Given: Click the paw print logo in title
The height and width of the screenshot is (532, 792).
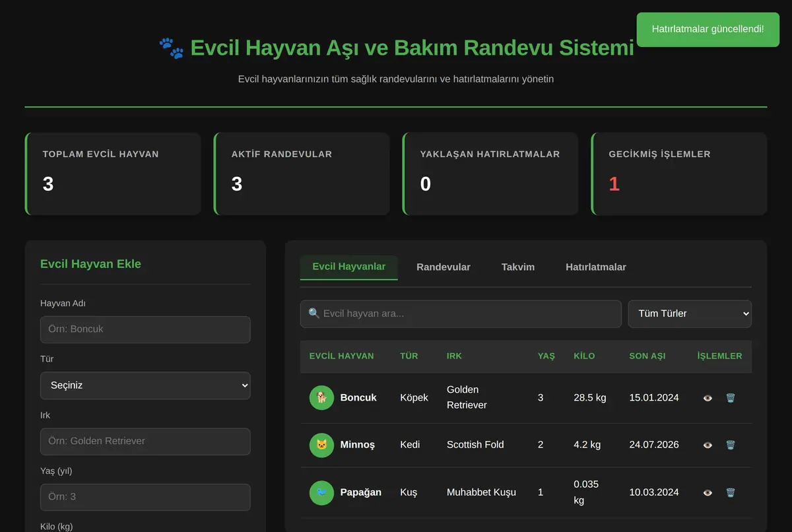Looking at the screenshot, I should coord(172,48).
